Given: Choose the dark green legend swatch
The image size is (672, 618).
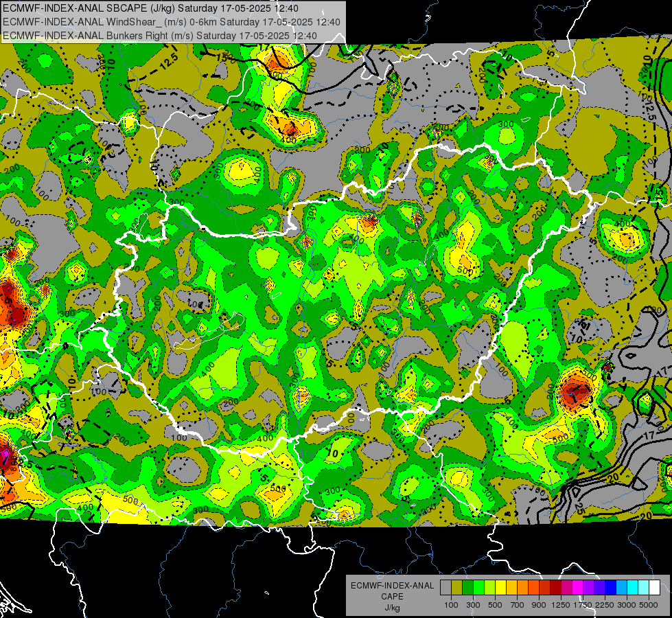Looking at the screenshot, I should (x=467, y=588).
